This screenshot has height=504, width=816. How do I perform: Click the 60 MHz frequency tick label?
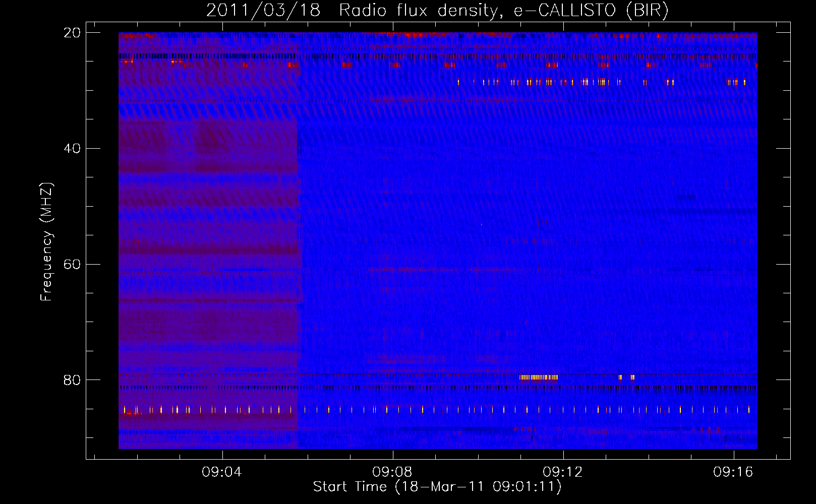(72, 265)
